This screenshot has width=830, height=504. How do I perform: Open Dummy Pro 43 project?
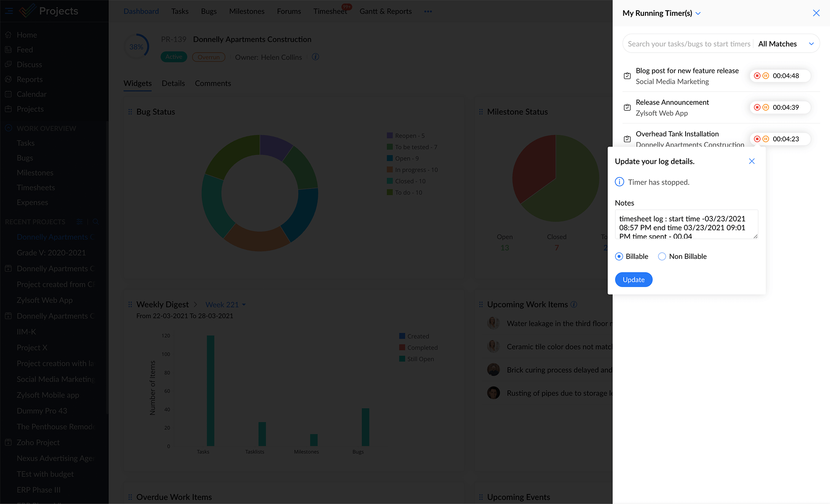click(42, 411)
